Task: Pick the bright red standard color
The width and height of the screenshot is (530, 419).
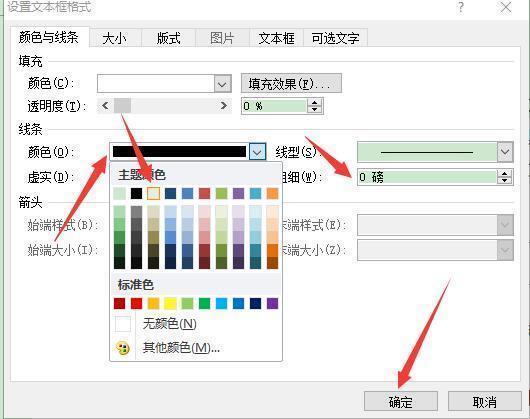Action: point(137,303)
